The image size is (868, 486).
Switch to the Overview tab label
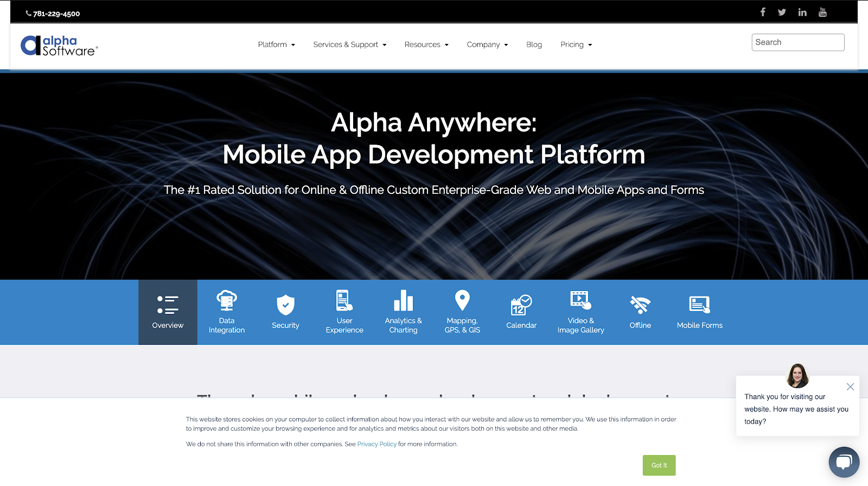coord(168,325)
